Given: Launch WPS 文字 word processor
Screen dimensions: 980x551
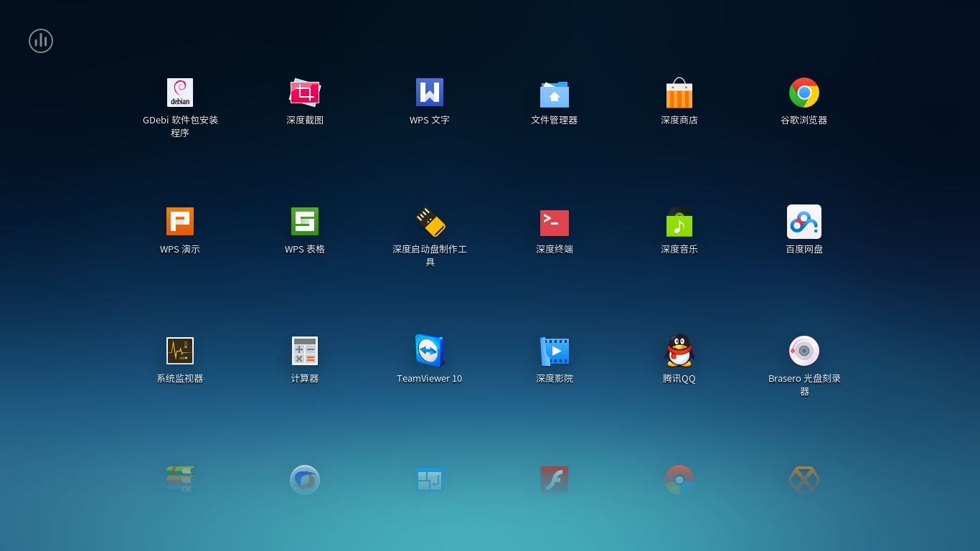Looking at the screenshot, I should coord(430,93).
